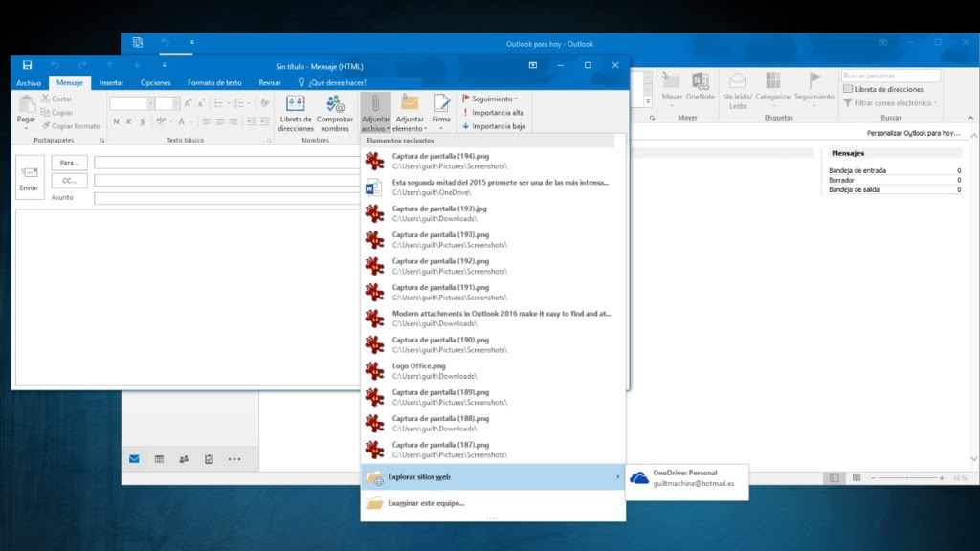Click Copiar formato painter

tap(71, 126)
